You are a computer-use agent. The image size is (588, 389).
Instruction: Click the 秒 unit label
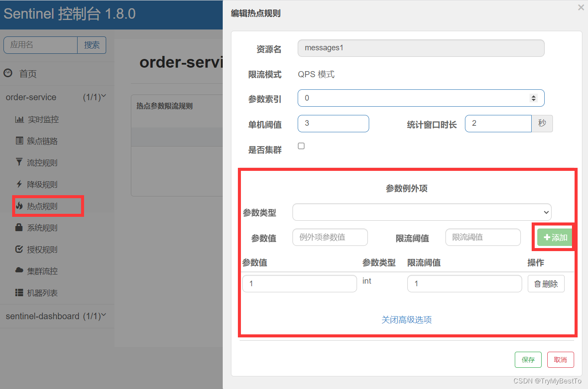pos(542,124)
